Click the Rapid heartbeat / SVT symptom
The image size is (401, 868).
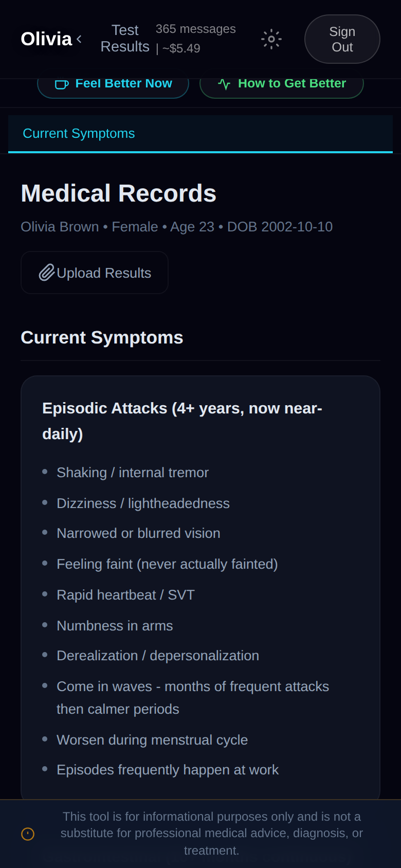click(125, 595)
